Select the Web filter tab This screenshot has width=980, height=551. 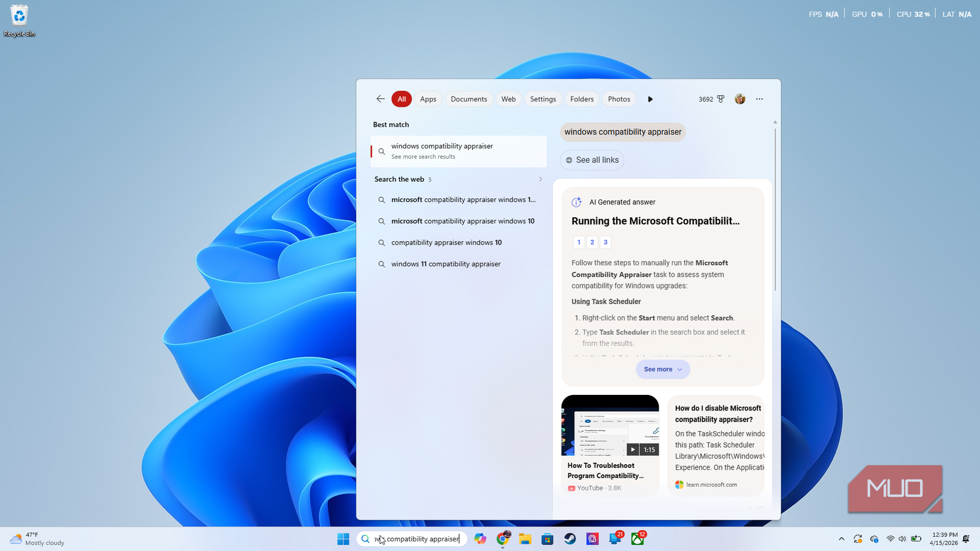point(508,99)
